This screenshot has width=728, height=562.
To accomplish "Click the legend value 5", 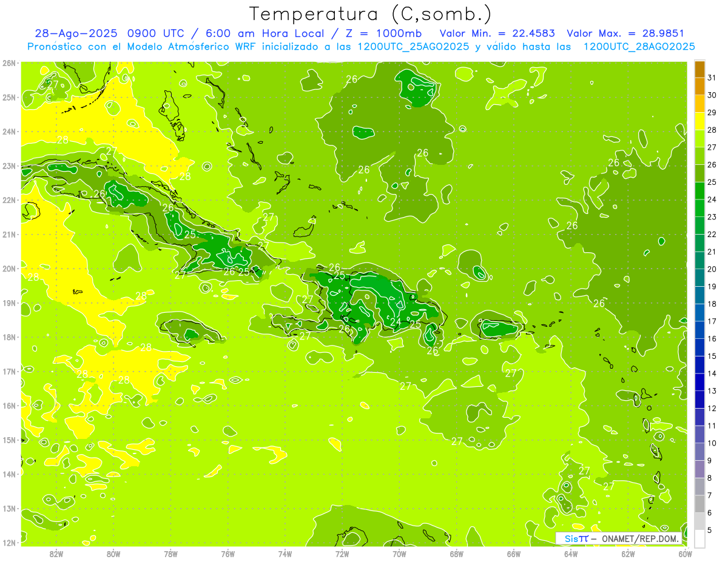I will coord(710,530).
